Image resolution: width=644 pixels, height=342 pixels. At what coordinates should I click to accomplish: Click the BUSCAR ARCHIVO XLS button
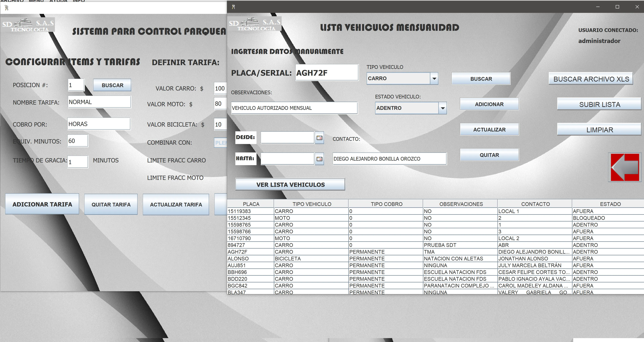coord(591,79)
